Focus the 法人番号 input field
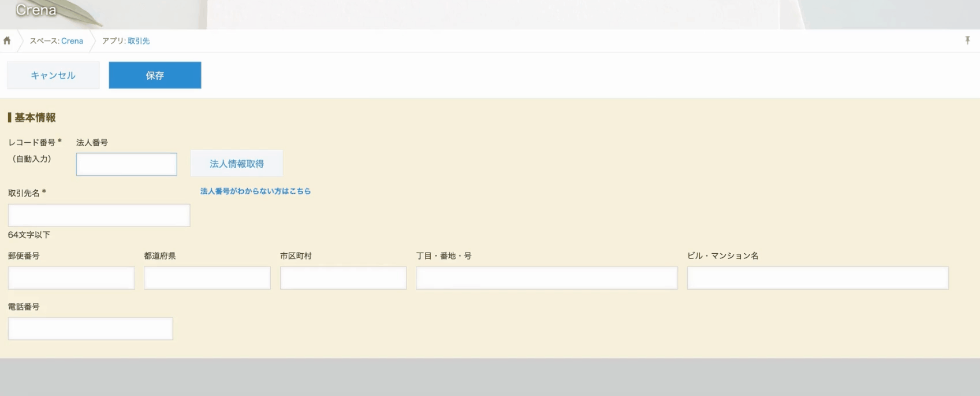The image size is (980, 396). tap(126, 165)
